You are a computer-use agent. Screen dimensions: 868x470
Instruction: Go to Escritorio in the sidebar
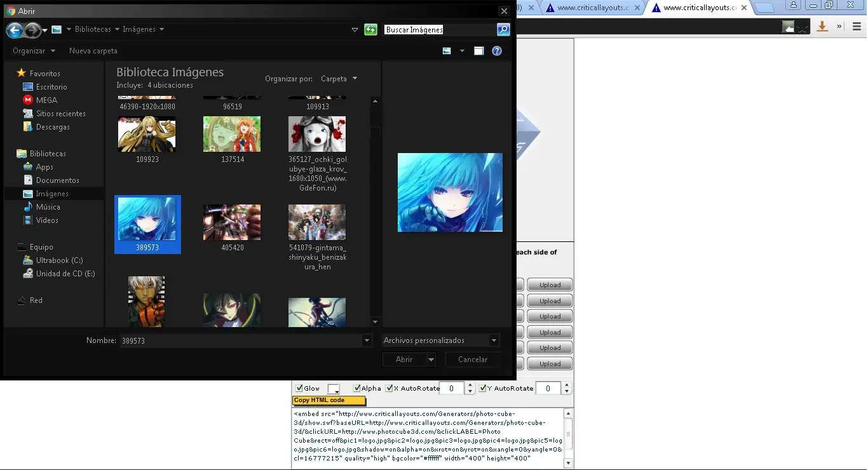tap(45, 87)
